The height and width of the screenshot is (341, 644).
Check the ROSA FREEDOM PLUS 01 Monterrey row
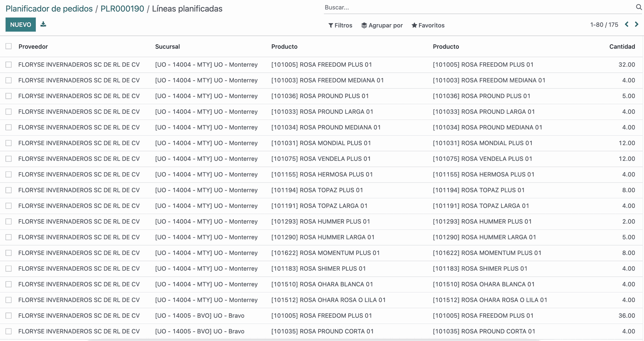click(9, 65)
